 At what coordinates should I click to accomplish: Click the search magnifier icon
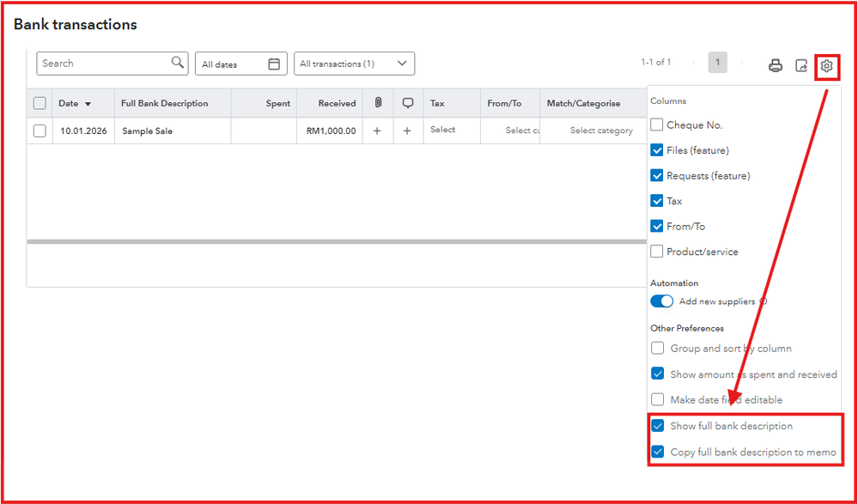[x=177, y=63]
